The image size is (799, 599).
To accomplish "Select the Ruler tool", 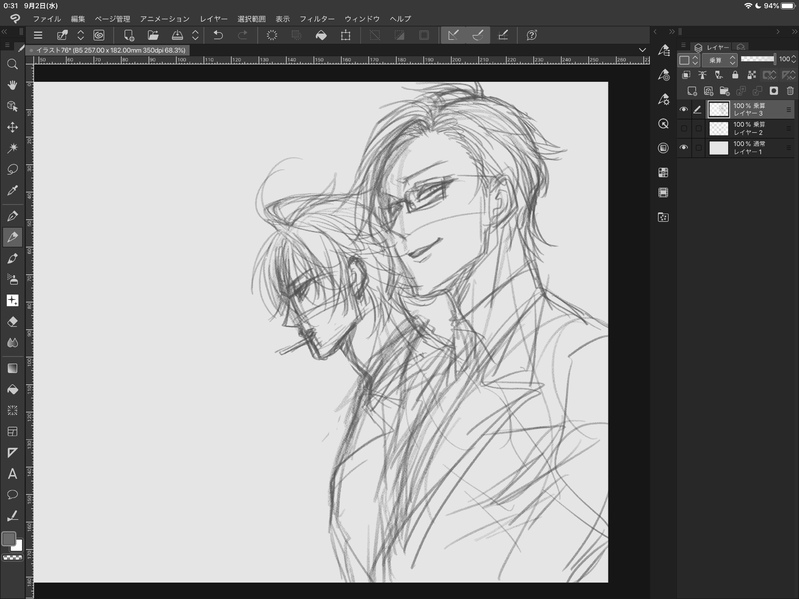I will [12, 453].
